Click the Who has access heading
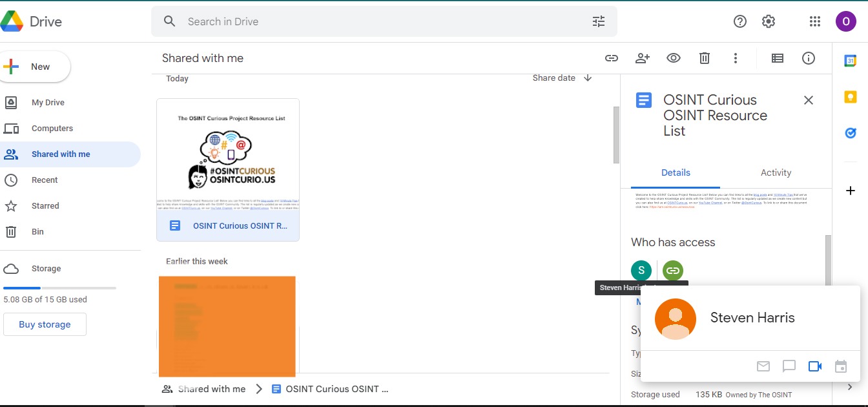Screen dimensions: 868x407 (673, 242)
